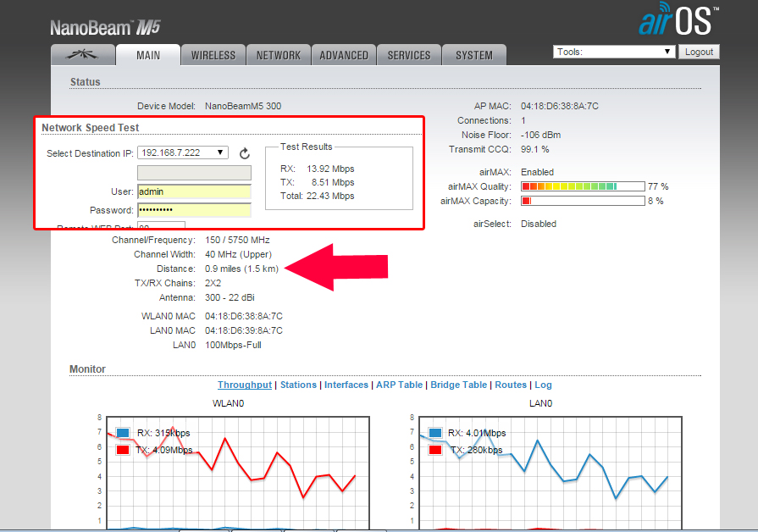Viewport: 758px width, 532px height.
Task: Open the SERVICES tab
Action: [x=409, y=55]
